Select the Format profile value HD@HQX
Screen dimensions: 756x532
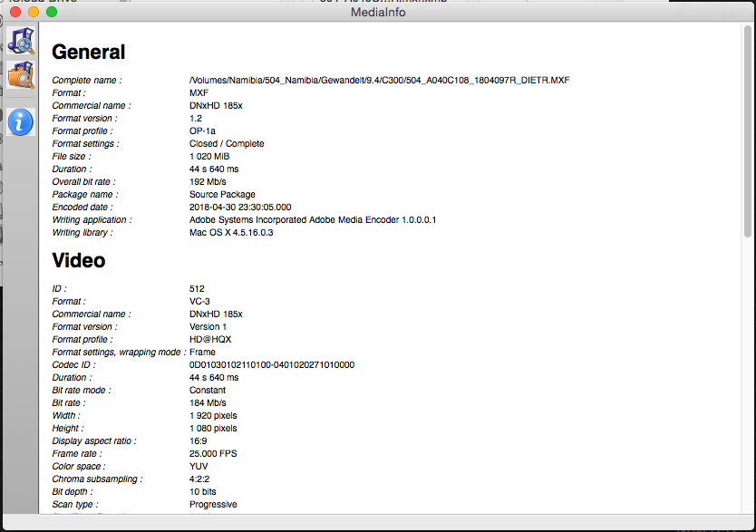point(210,339)
